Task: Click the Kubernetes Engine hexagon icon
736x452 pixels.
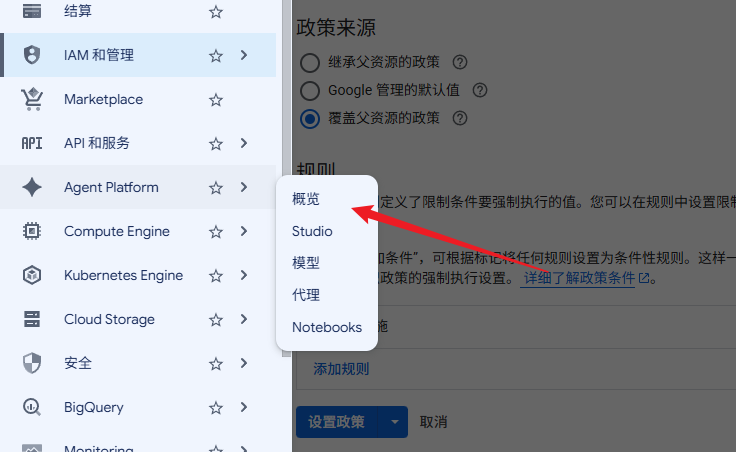Action: pyautogui.click(x=32, y=275)
